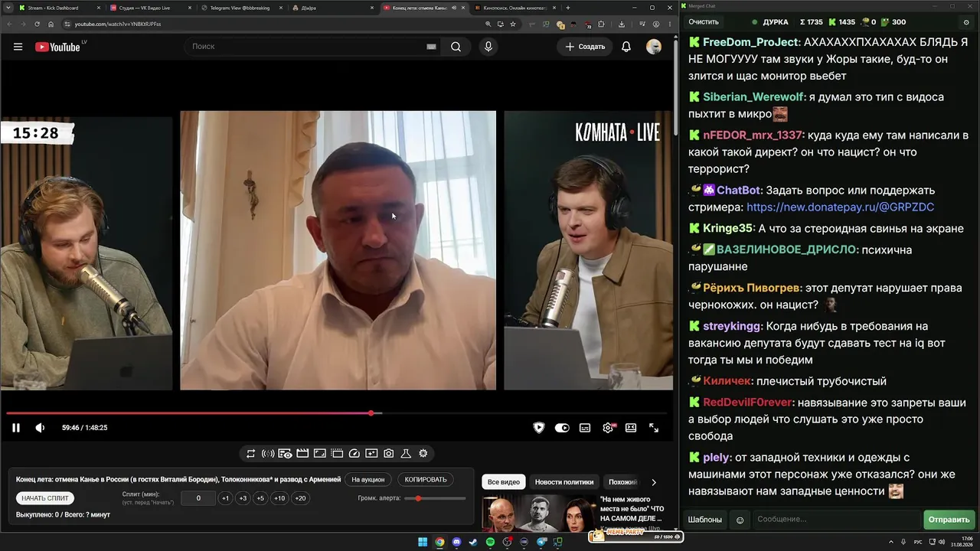Open the recommended video thumbnail below chips

(539, 514)
